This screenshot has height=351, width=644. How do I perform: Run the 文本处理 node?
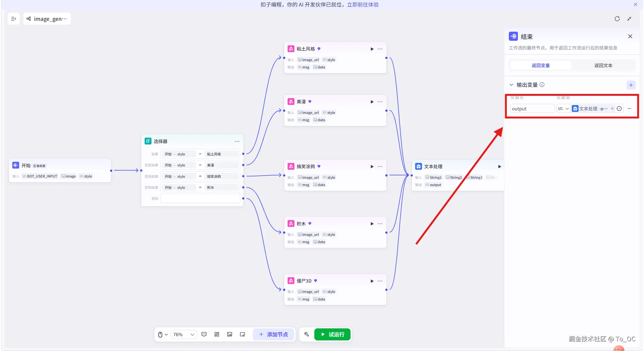(x=500, y=166)
